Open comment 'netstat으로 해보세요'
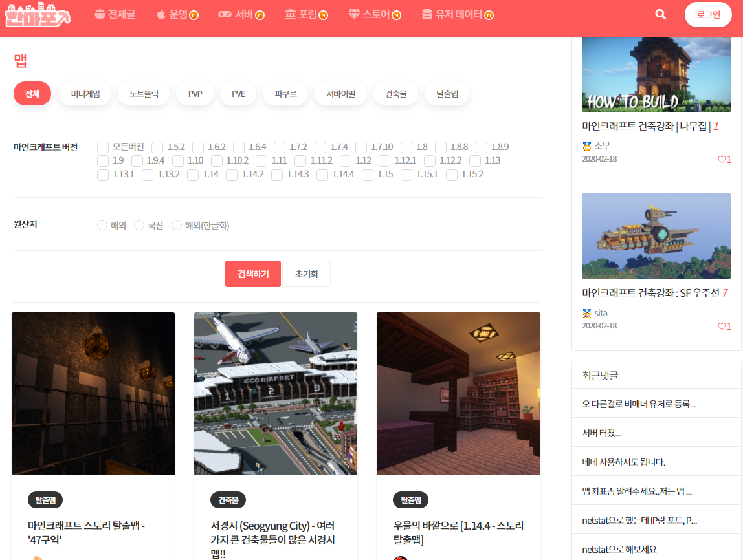743x560 pixels. [619, 550]
